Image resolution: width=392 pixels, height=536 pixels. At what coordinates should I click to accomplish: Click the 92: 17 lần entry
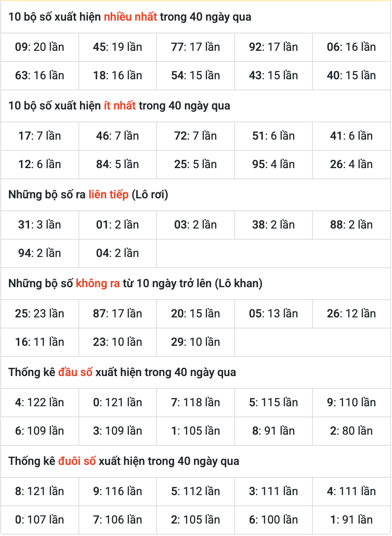coord(273,47)
